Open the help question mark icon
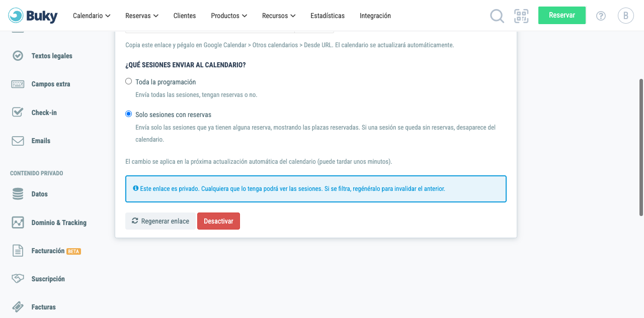 [x=601, y=16]
